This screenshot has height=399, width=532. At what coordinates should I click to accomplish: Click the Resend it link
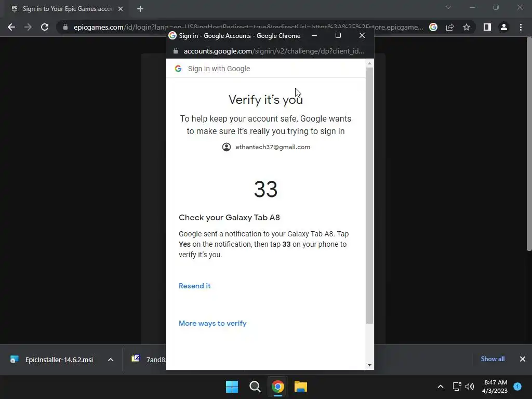click(194, 286)
